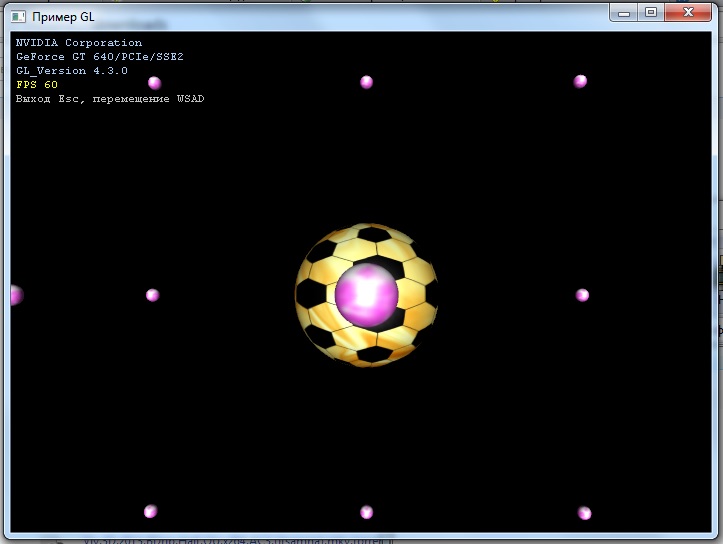
Task: Minimize the Пример GL window
Action: (625, 12)
